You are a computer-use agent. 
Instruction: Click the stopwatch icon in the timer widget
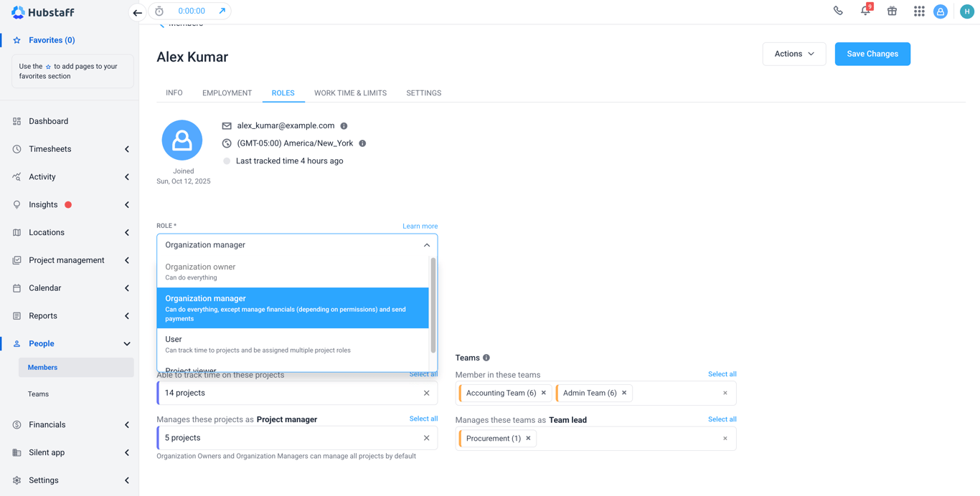pos(159,11)
